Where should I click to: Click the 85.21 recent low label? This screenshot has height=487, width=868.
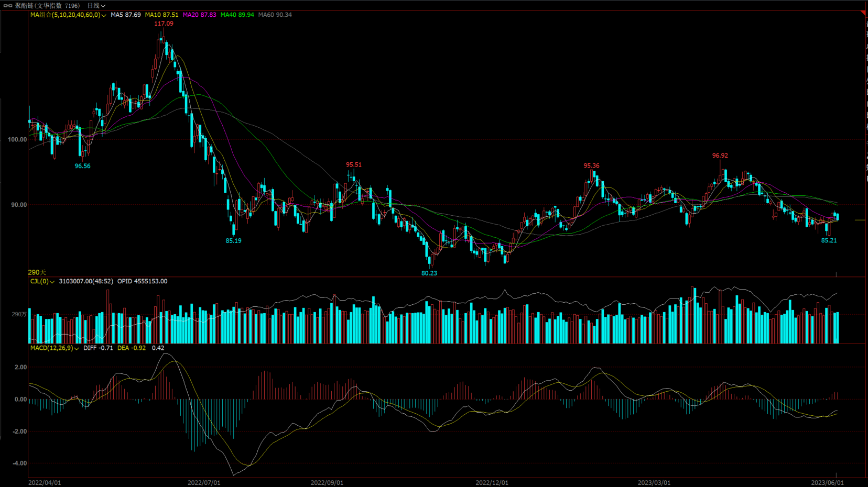829,240
